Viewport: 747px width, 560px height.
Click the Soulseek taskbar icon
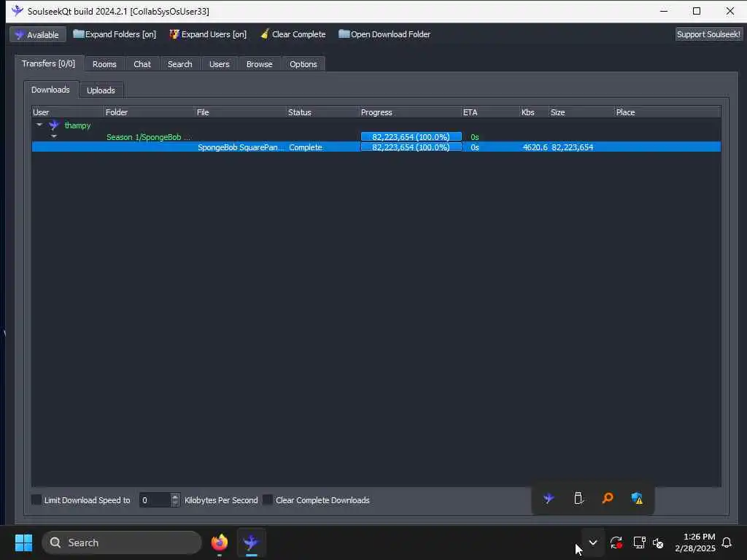[251, 542]
